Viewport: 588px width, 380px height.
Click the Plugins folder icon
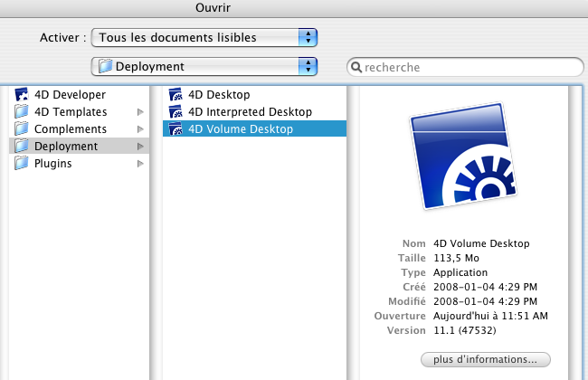22,164
